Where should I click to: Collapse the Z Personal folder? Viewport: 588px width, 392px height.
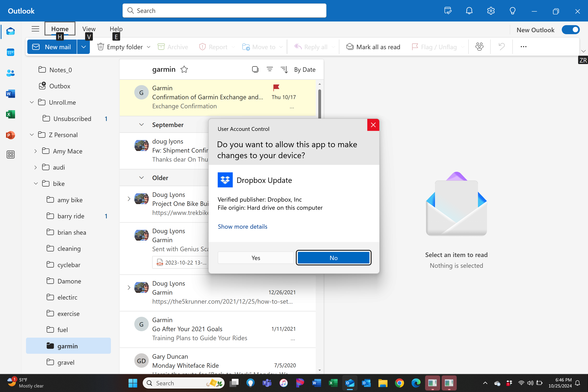coord(32,135)
